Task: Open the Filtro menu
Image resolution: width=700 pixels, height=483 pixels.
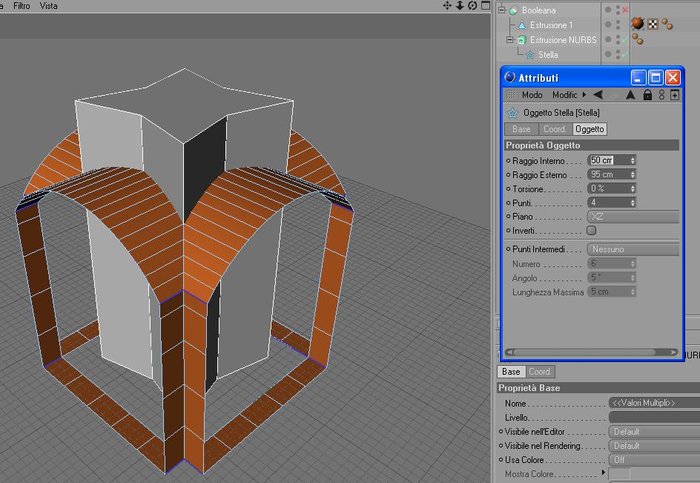Action: coord(21,6)
